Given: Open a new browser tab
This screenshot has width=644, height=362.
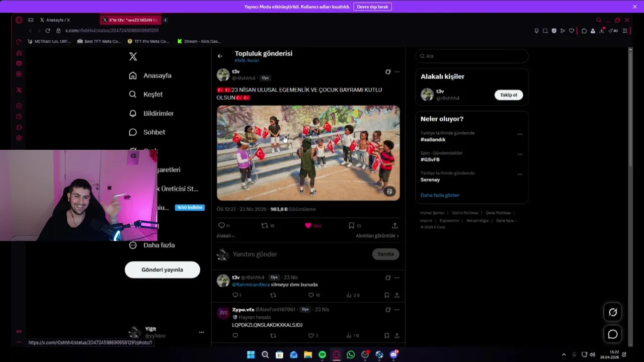Looking at the screenshot, I should [x=165, y=20].
